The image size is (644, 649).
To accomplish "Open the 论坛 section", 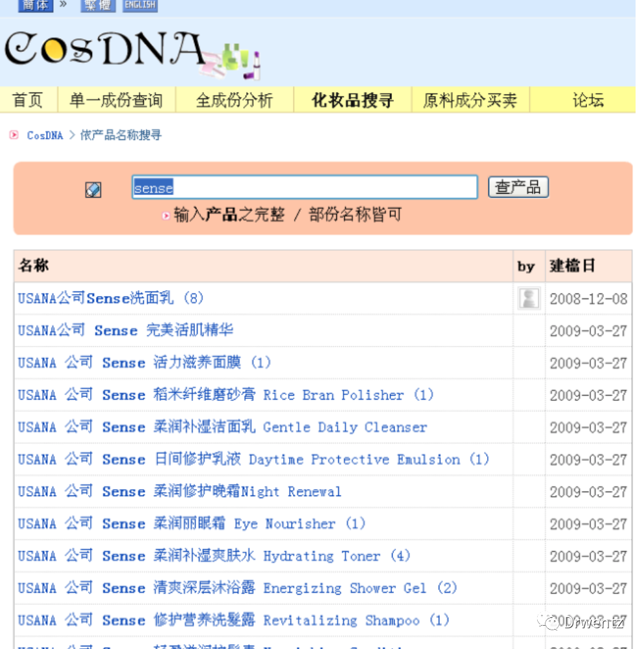I will click(588, 100).
